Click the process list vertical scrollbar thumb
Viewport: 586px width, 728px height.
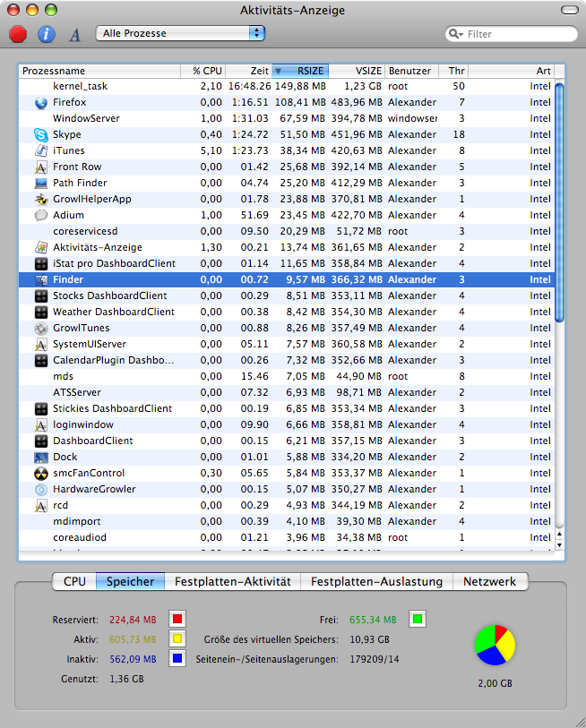tap(559, 202)
